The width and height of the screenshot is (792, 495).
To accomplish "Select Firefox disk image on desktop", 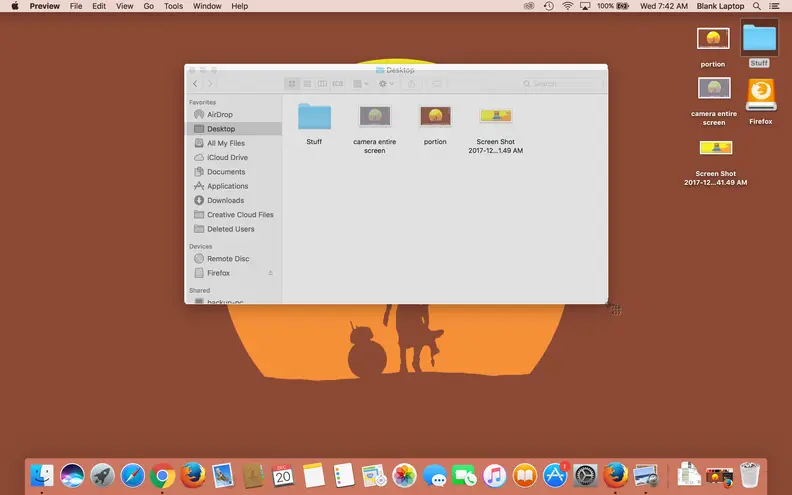I will click(761, 95).
